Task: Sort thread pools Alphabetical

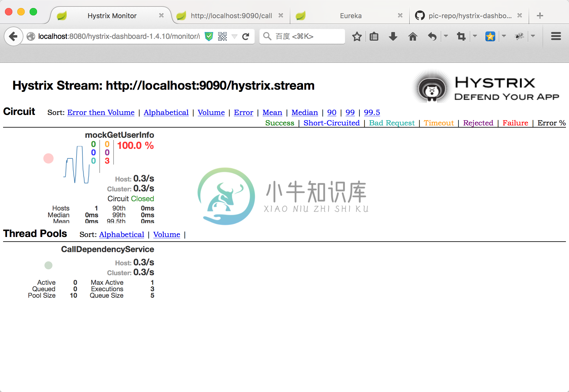Action: coord(122,235)
